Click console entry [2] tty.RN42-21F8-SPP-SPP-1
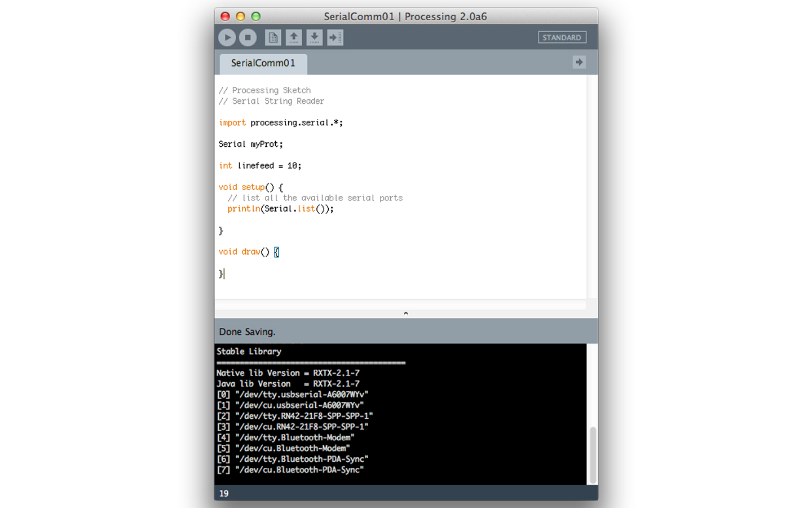Image resolution: width=812 pixels, height=508 pixels. click(x=295, y=416)
